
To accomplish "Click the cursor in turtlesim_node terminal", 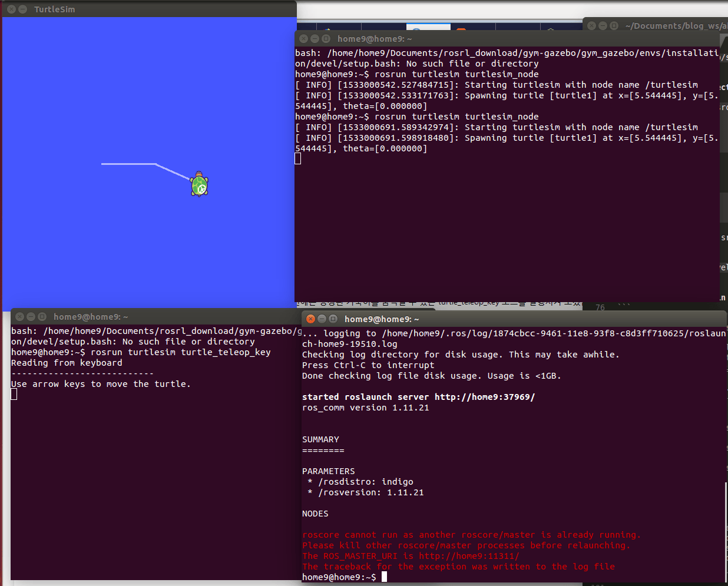I will point(298,158).
